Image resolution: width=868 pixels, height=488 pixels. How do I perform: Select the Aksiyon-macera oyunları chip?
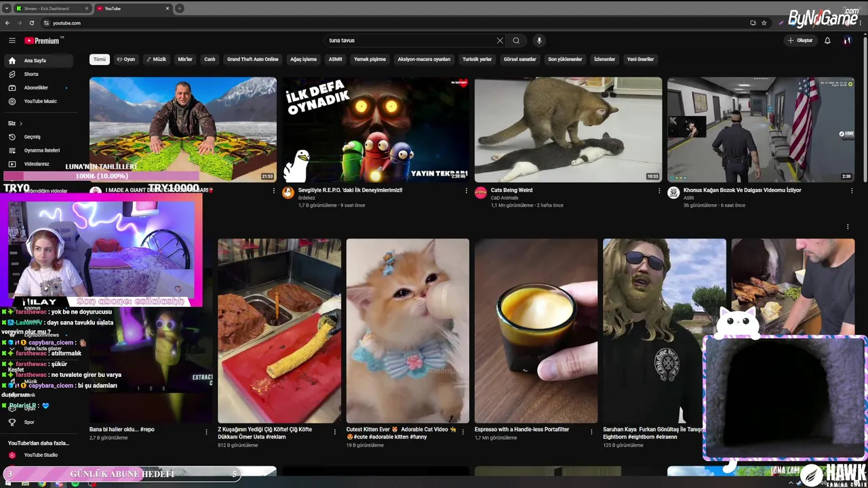pyautogui.click(x=424, y=59)
